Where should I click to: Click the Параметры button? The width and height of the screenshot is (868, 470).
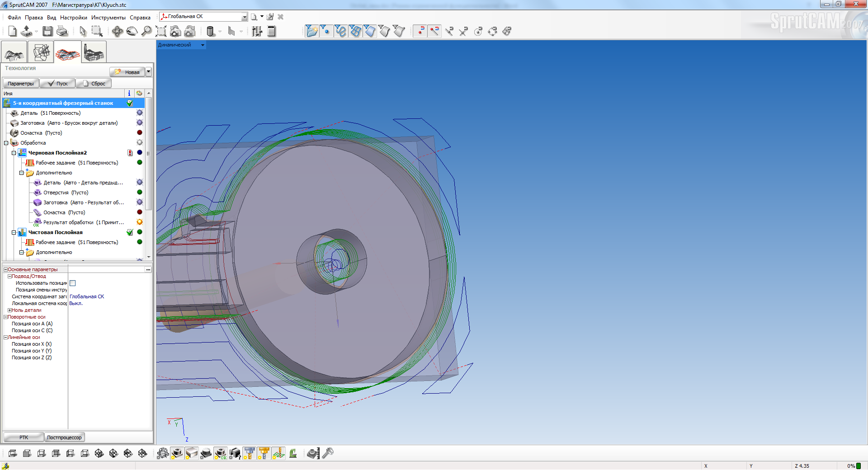[21, 84]
